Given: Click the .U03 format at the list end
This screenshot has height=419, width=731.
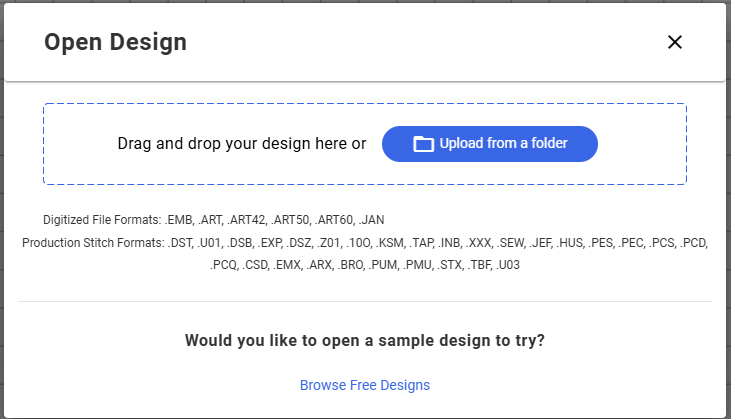Looking at the screenshot, I should click(508, 265).
